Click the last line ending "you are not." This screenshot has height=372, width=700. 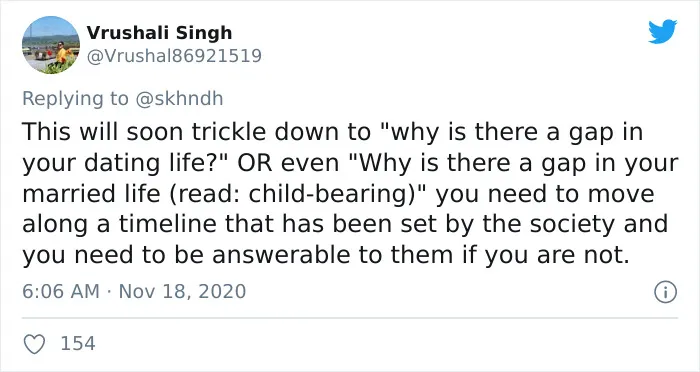(x=326, y=255)
